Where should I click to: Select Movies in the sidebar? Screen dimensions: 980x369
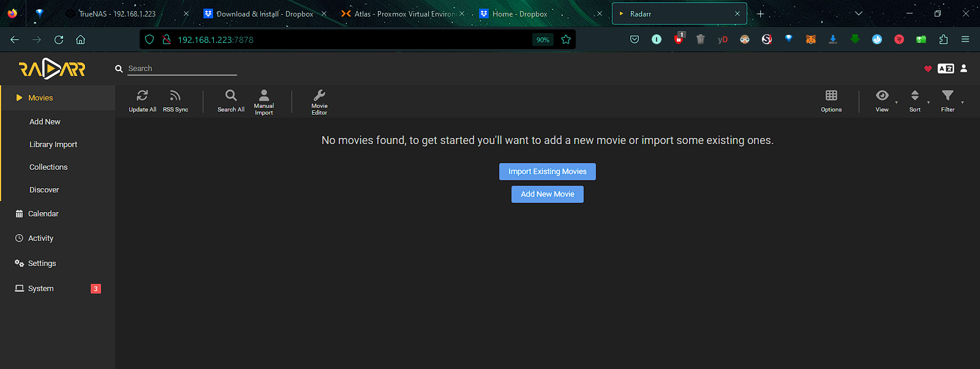tap(58, 98)
